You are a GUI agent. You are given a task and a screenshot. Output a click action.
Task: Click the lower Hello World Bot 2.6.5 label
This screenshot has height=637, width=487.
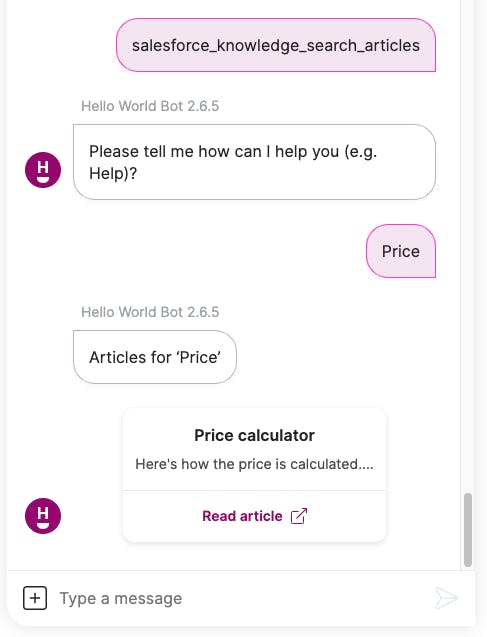[x=150, y=312]
